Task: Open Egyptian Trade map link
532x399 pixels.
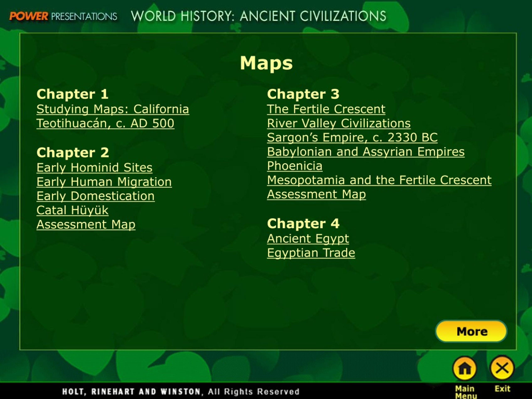Action: (311, 253)
